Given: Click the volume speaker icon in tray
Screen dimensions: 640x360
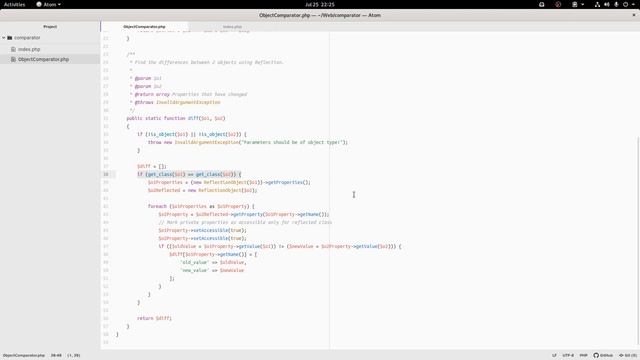Looking at the screenshot, I should pos(607,4).
